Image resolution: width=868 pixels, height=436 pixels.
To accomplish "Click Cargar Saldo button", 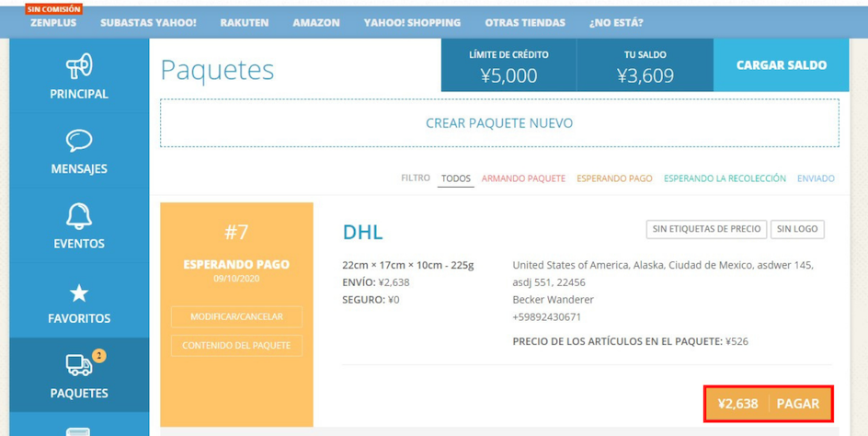I will (781, 64).
